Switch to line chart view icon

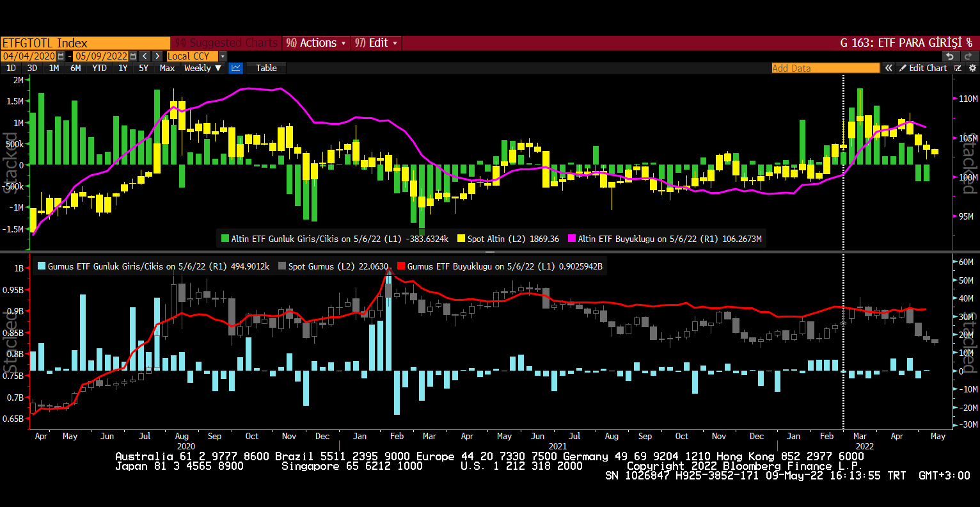pos(236,68)
